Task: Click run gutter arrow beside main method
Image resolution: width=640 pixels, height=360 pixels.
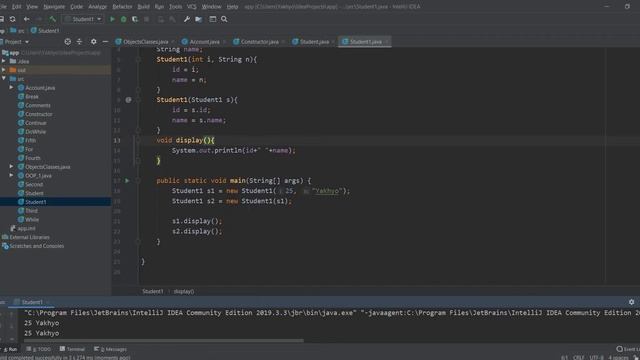Action: 127,180
